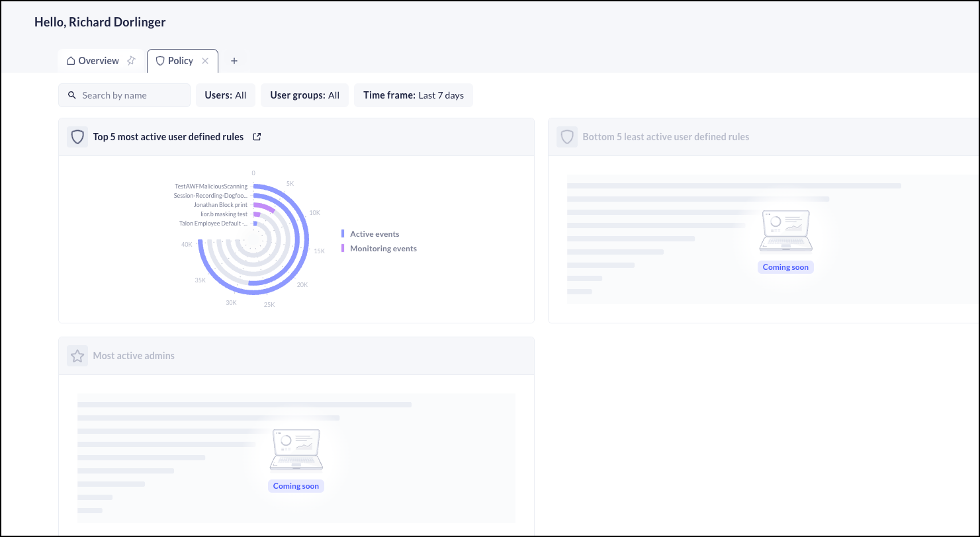Select the Policy tab
This screenshot has width=980, height=537.
click(x=179, y=61)
